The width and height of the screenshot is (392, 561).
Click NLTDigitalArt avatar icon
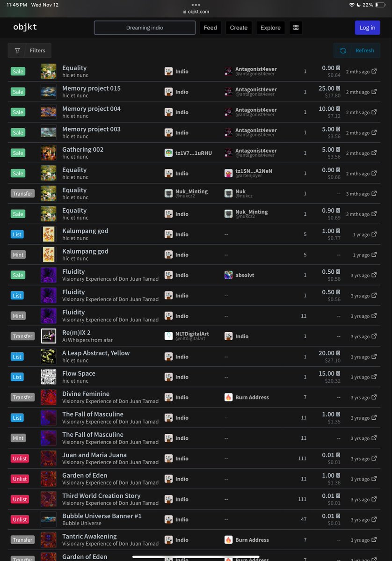tap(168, 336)
